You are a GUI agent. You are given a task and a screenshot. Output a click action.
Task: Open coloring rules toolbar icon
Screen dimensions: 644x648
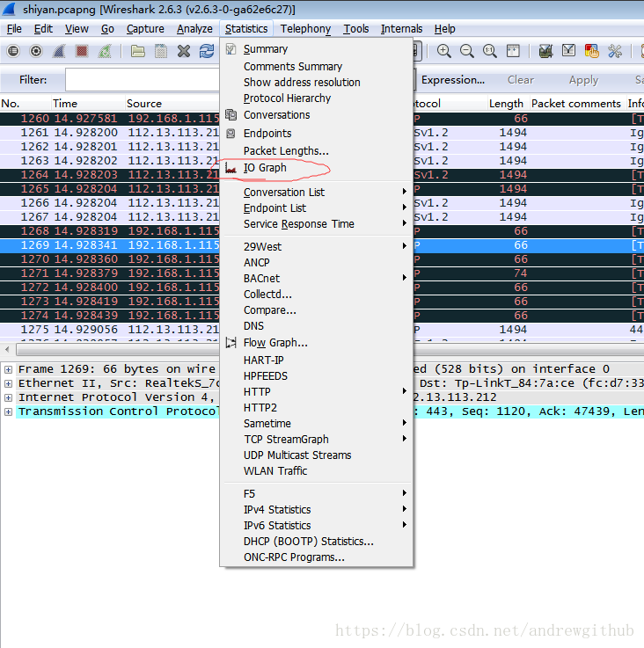point(592,51)
